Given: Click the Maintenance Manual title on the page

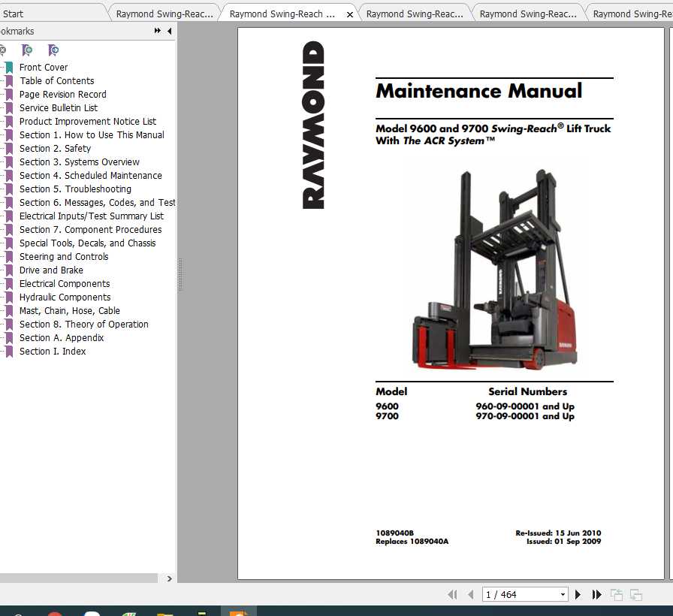Looking at the screenshot, I should (479, 91).
